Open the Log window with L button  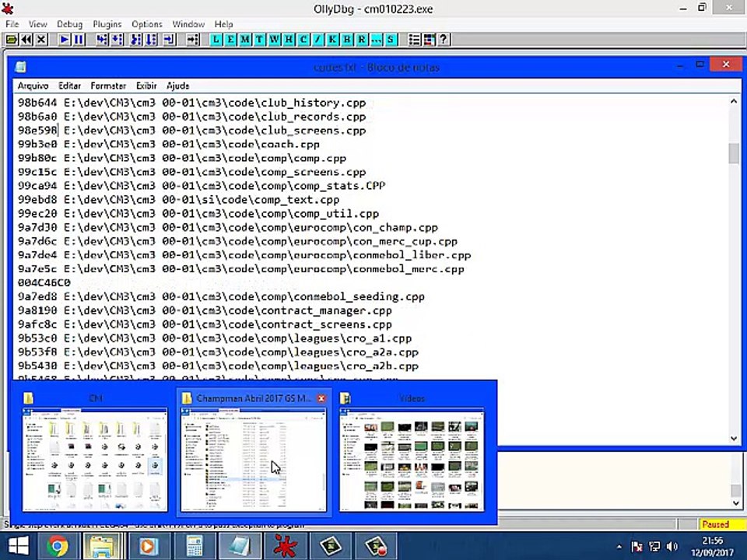[216, 40]
